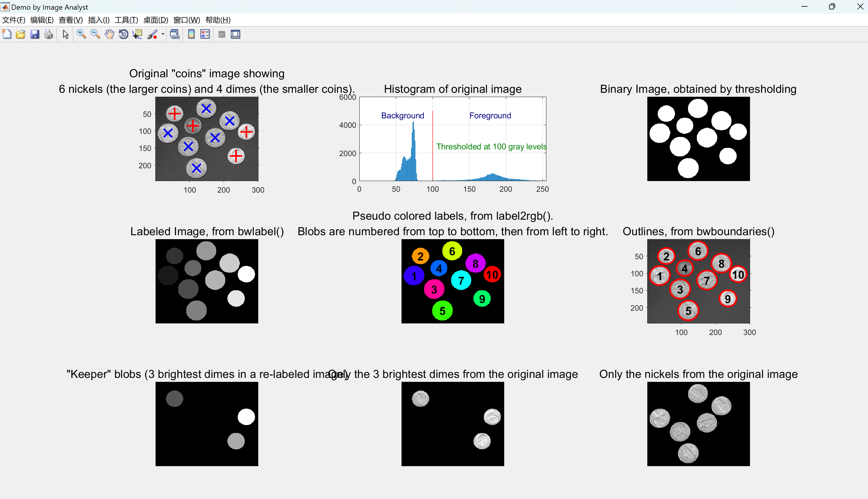Toggle the Edit Plot arrow tool
The image size is (868, 499).
tap(66, 34)
